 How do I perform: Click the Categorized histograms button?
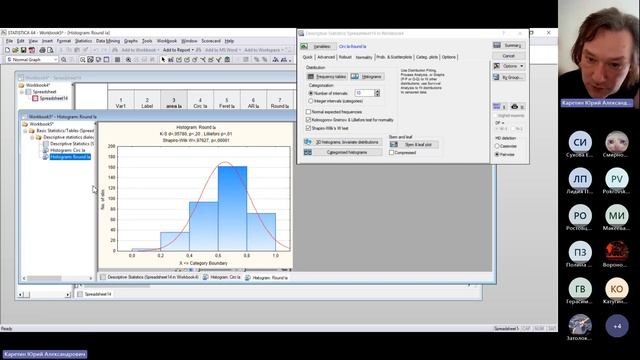tap(343, 152)
